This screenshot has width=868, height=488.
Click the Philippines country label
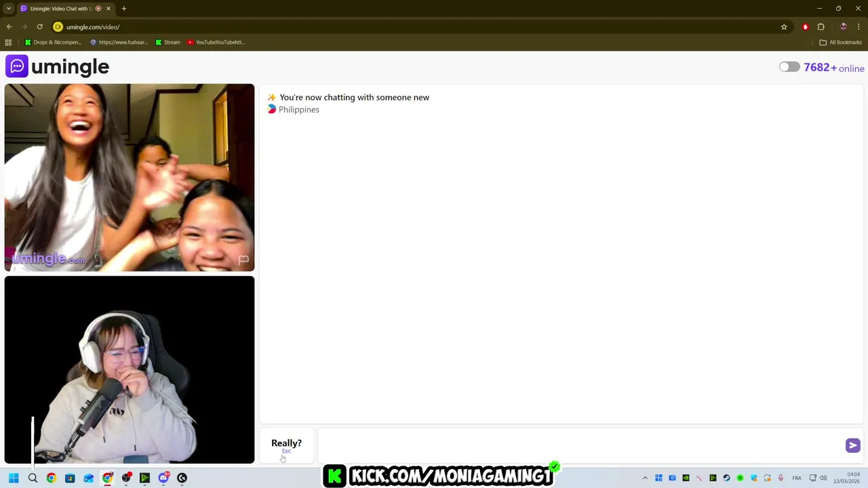point(298,110)
